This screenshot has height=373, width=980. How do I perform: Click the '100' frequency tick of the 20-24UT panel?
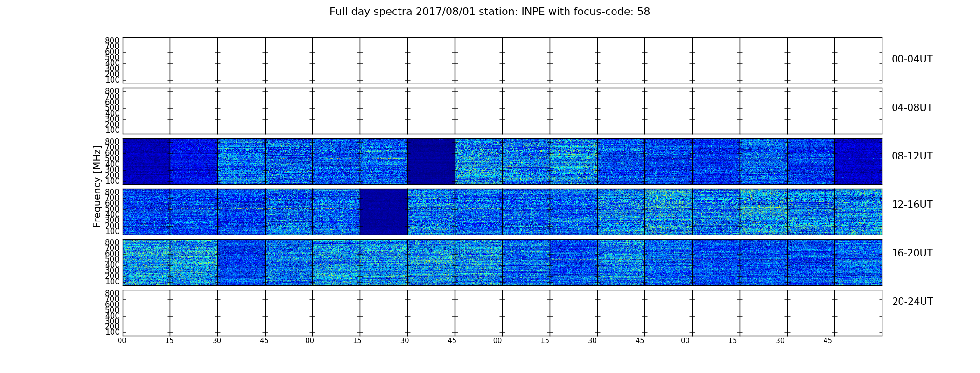coord(112,332)
